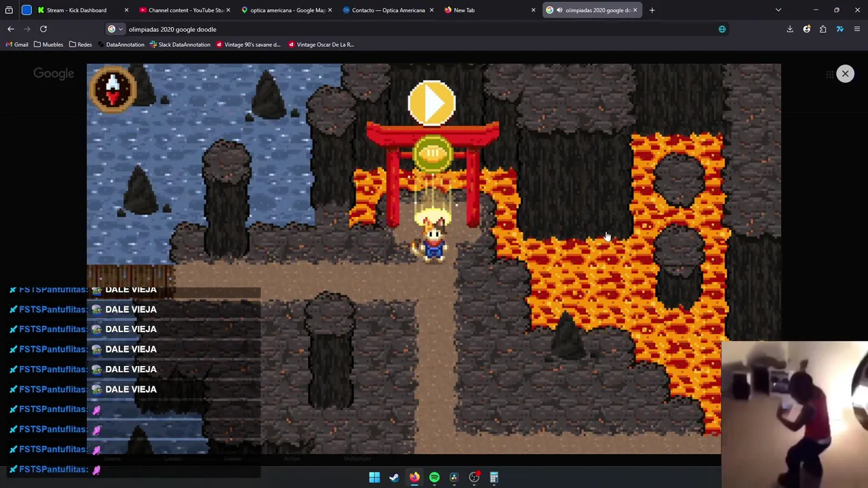868x488 pixels.
Task: Click the translate page icon in address bar
Action: coord(722,29)
